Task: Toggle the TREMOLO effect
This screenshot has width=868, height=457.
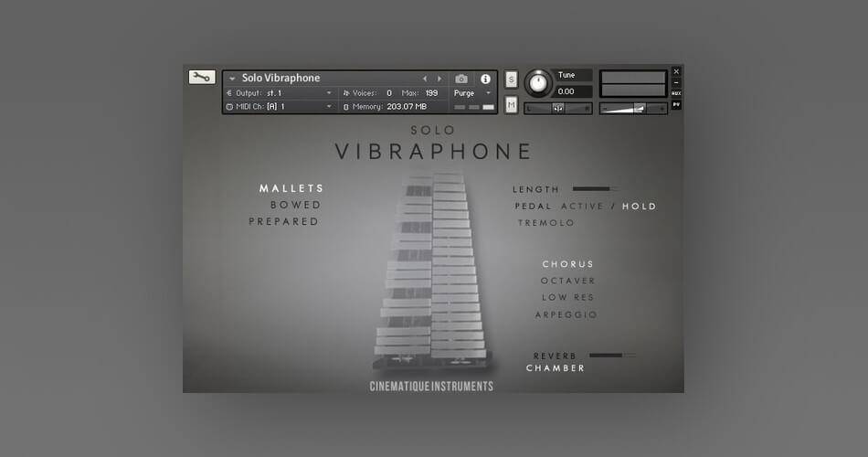Action: tap(545, 223)
